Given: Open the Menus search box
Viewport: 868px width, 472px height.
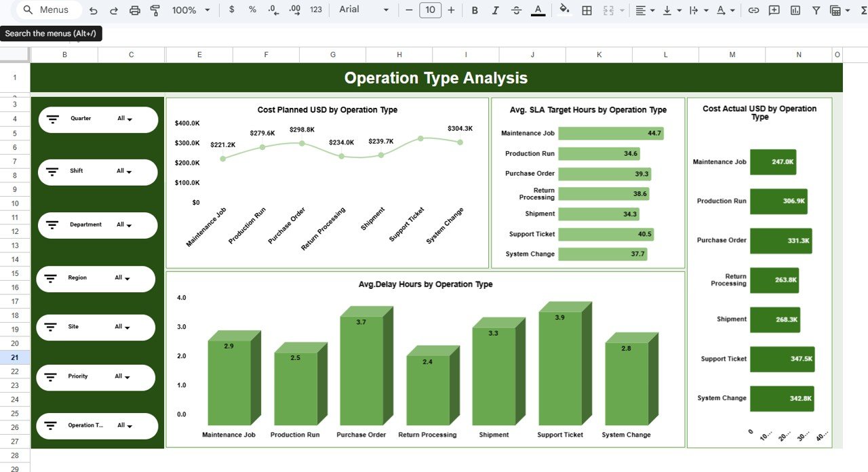Looking at the screenshot, I should (x=46, y=9).
